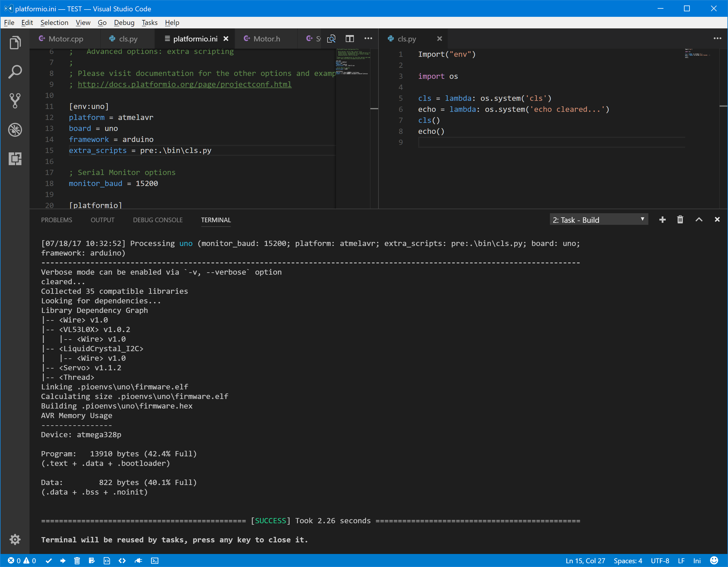
Task: Open the more actions ellipsis menu
Action: pyautogui.click(x=368, y=39)
